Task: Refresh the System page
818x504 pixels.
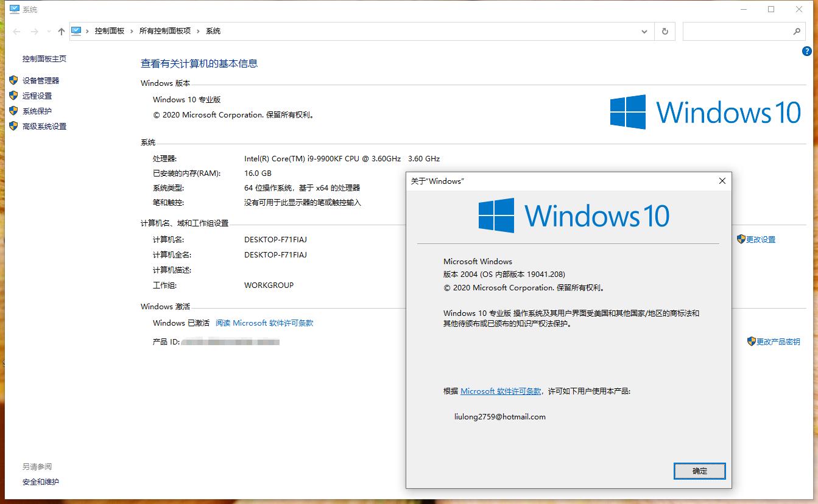Action: (x=665, y=31)
